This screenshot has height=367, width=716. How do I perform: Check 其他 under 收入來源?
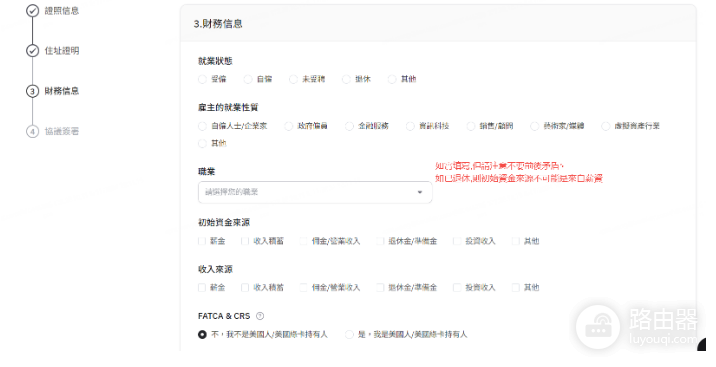pyautogui.click(x=516, y=287)
